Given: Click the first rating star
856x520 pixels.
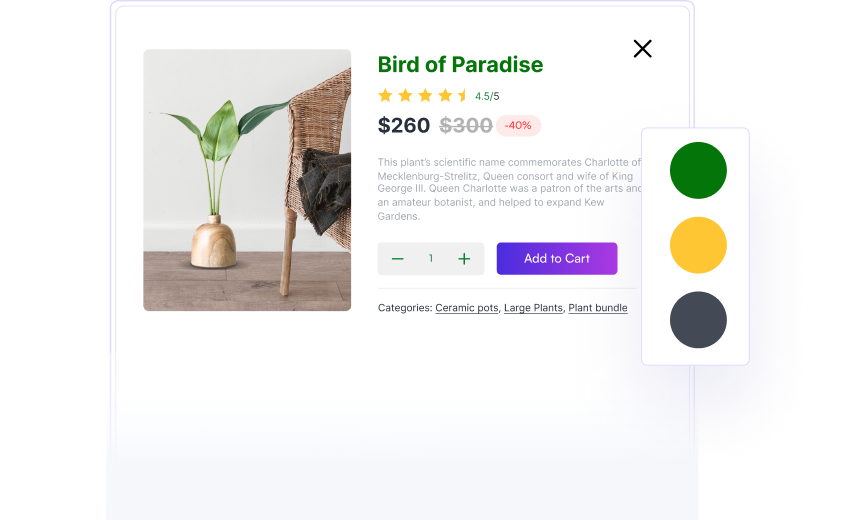Looking at the screenshot, I should click(385, 96).
